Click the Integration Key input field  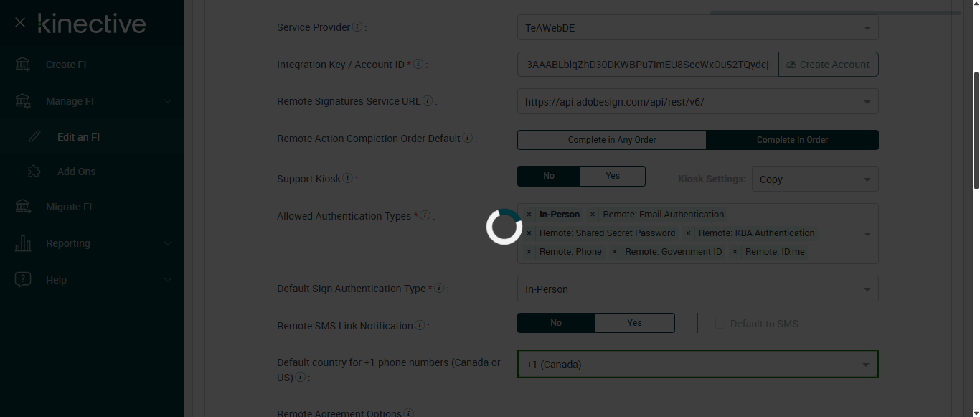647,65
